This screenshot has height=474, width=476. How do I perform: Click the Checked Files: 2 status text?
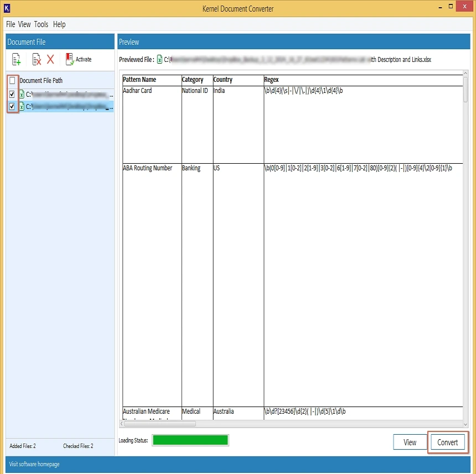coord(78,446)
